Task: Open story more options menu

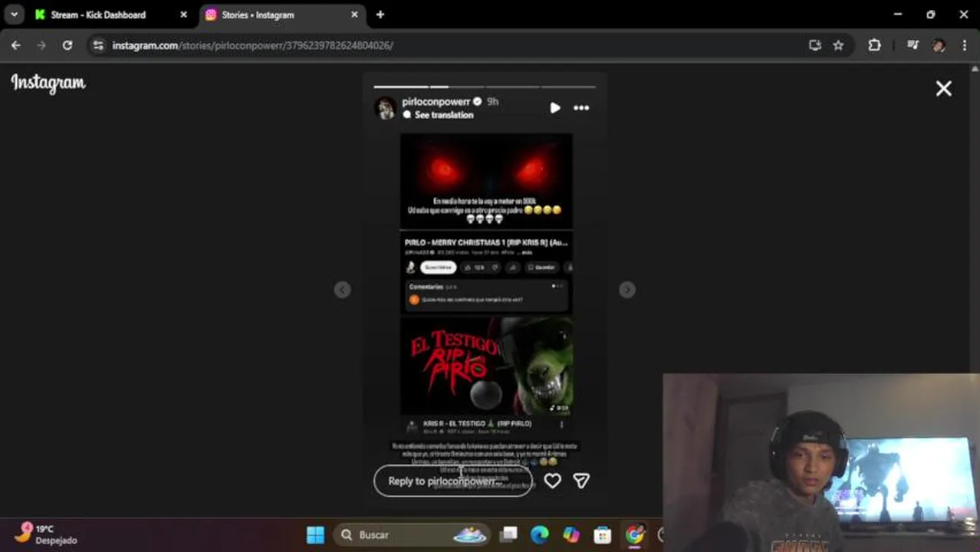Action: pos(581,108)
